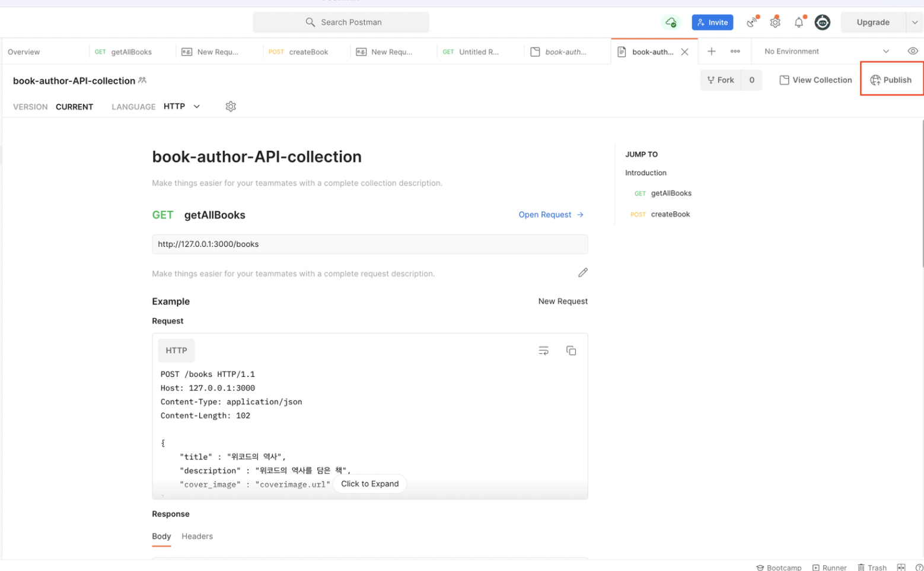Switch to second New Requ... tab
The image size is (924, 571).
click(x=384, y=52)
